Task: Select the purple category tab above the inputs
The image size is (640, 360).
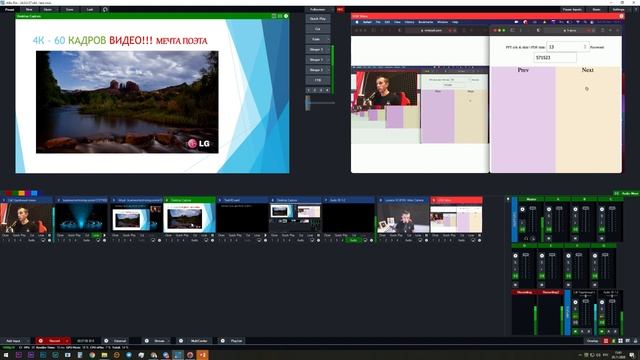Action: 28,193
